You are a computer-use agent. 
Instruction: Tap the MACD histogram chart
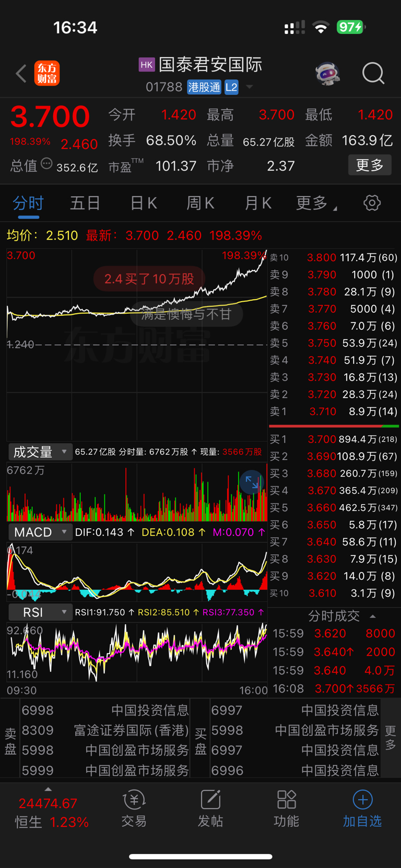(x=137, y=572)
